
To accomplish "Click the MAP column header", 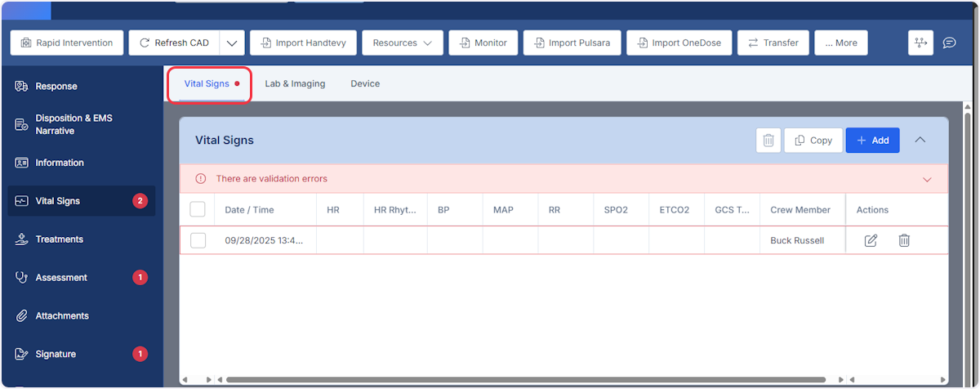I will (510, 210).
